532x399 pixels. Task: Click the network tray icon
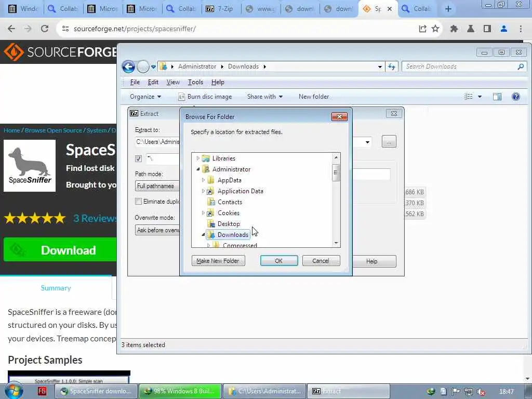[469, 392]
